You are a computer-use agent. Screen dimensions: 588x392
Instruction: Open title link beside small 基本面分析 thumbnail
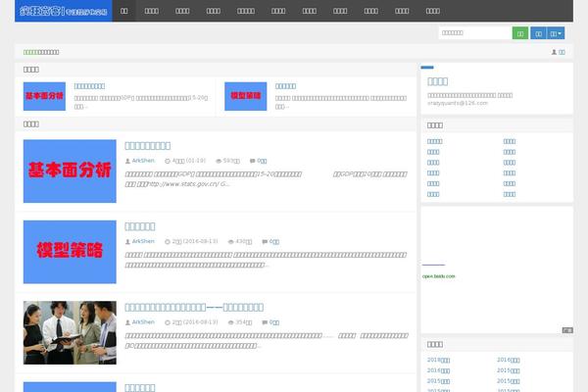click(89, 86)
